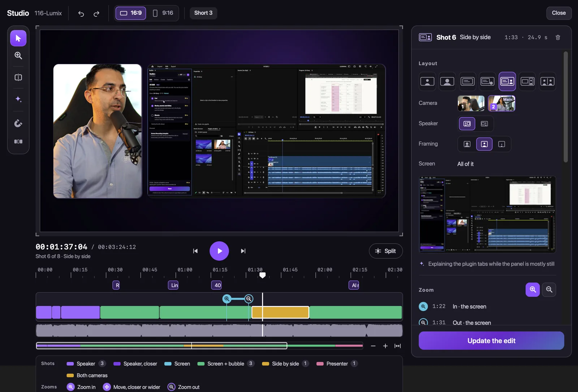The height and width of the screenshot is (392, 578).
Task: Select camera 2 Main thumbnail
Action: [x=501, y=103]
